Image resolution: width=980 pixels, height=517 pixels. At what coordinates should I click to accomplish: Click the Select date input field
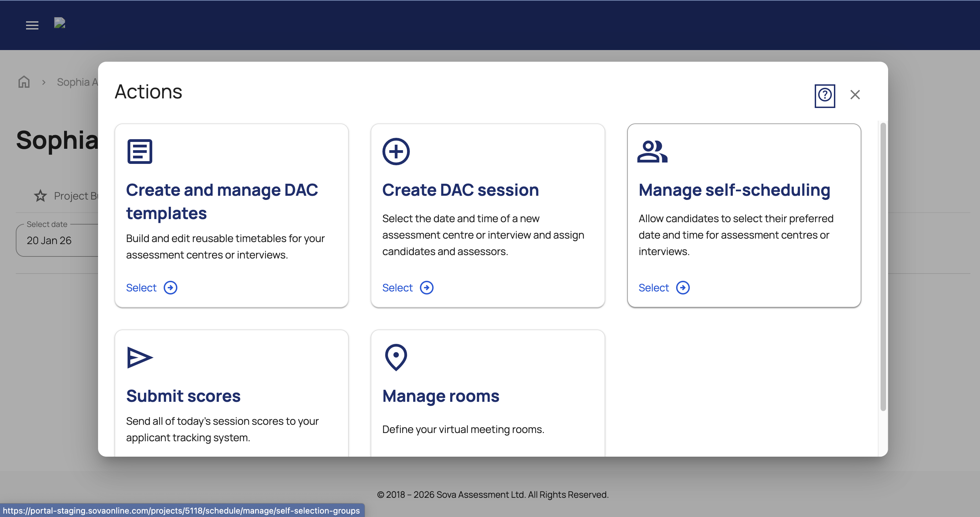point(57,240)
